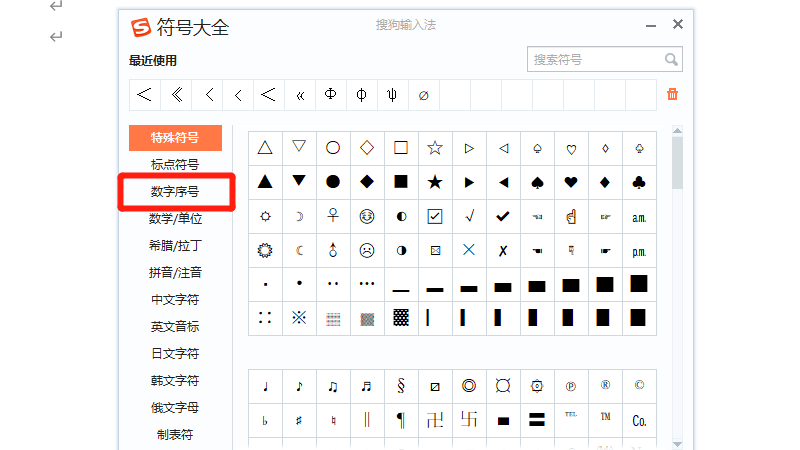Click the trash icon to clear recent symbols

[672, 95]
